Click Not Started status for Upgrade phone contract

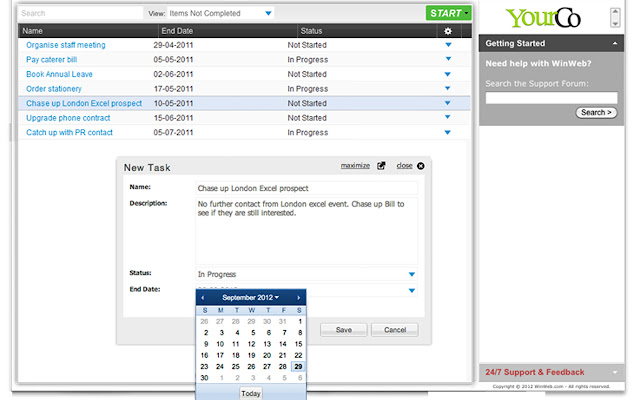pos(307,118)
